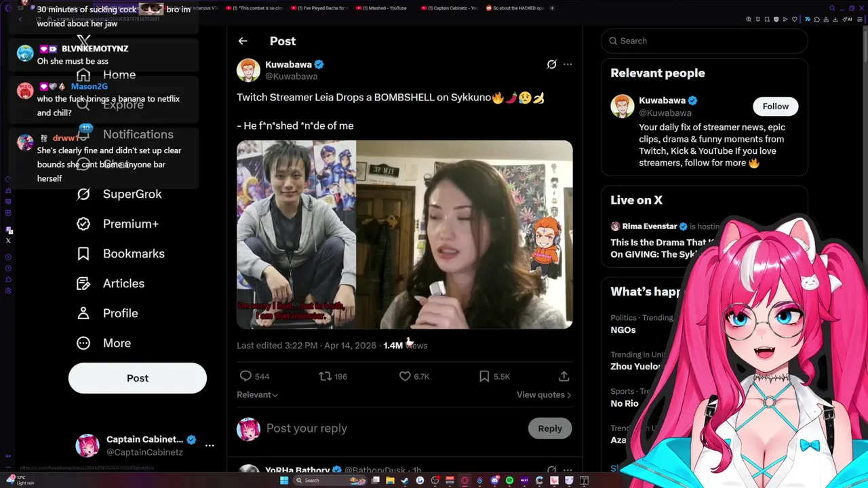Click the More circle icon in the sidebar
Viewport: 868px width, 488px height.
(x=83, y=343)
